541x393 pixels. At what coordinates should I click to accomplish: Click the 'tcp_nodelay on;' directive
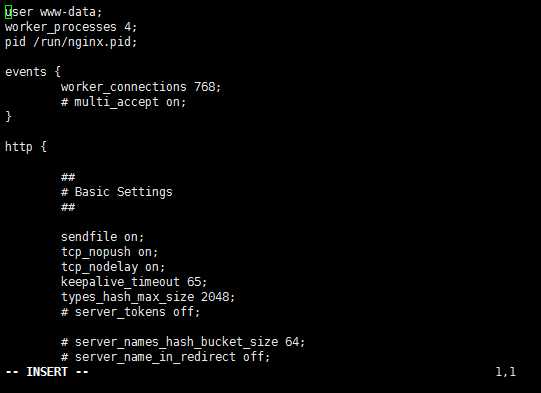tap(113, 267)
